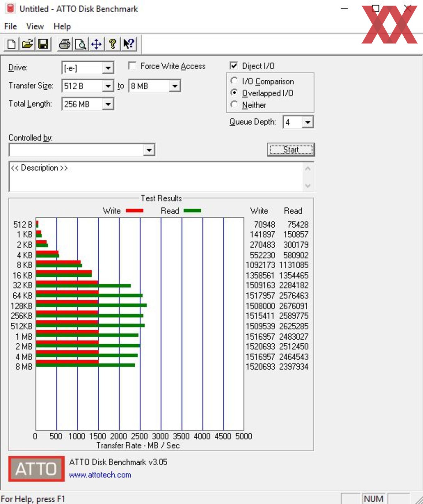Open the File menu
The width and height of the screenshot is (423, 504).
(x=11, y=26)
